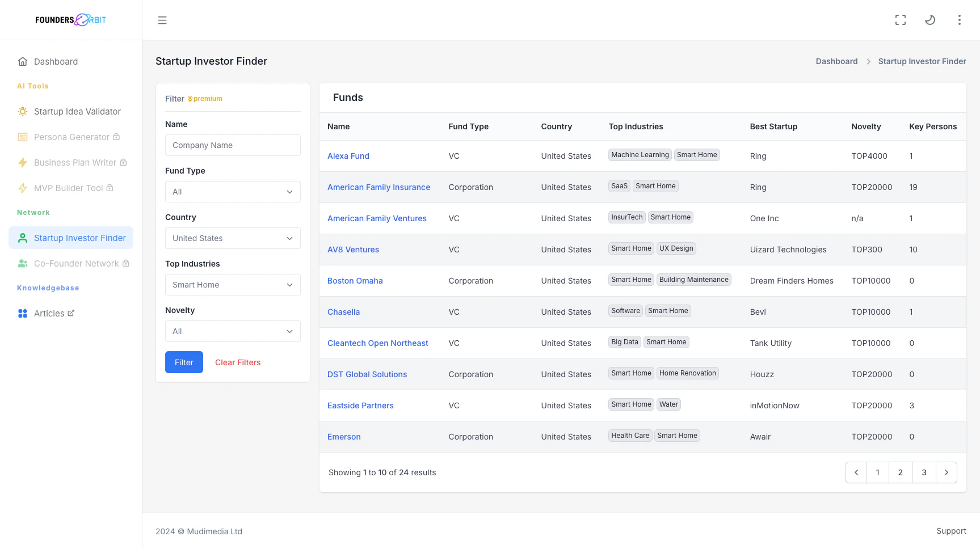Click Clear Filters
This screenshot has height=549, width=980.
[238, 362]
